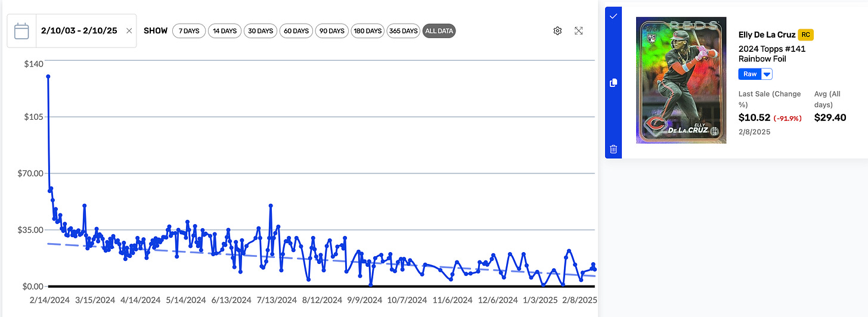868x317 pixels.
Task: Click the $140 peak data point on chart
Action: click(48, 76)
